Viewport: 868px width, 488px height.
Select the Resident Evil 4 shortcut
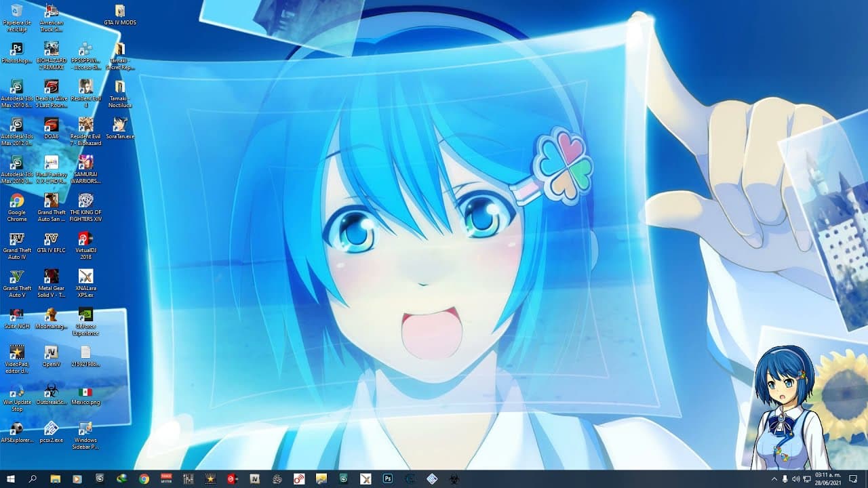point(86,94)
